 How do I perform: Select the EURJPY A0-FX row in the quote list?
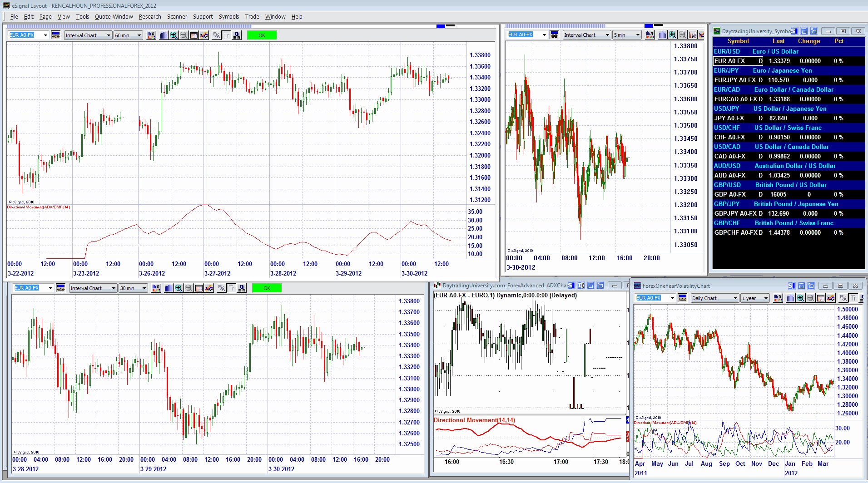789,80
